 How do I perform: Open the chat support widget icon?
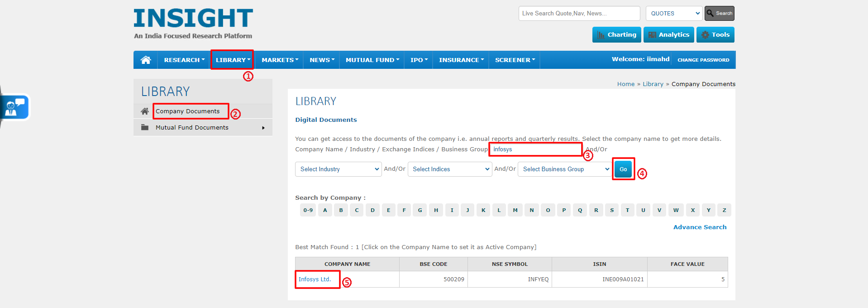pyautogui.click(x=15, y=107)
